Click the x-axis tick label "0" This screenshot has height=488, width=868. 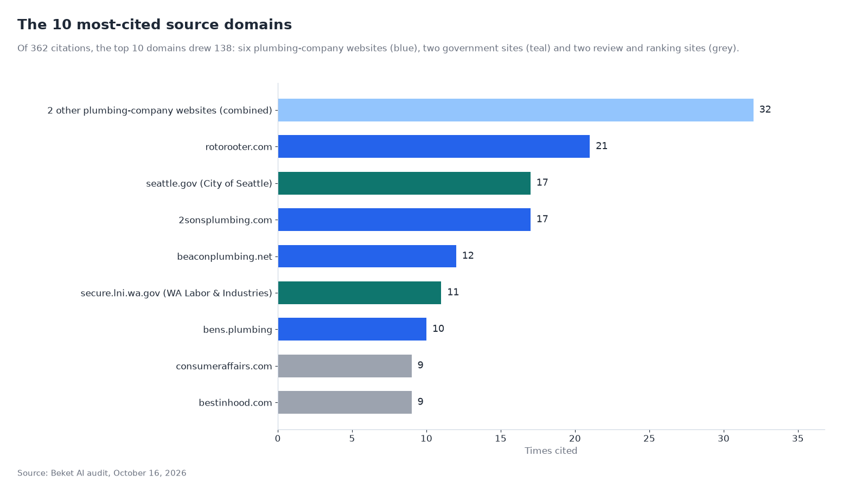pyautogui.click(x=278, y=439)
